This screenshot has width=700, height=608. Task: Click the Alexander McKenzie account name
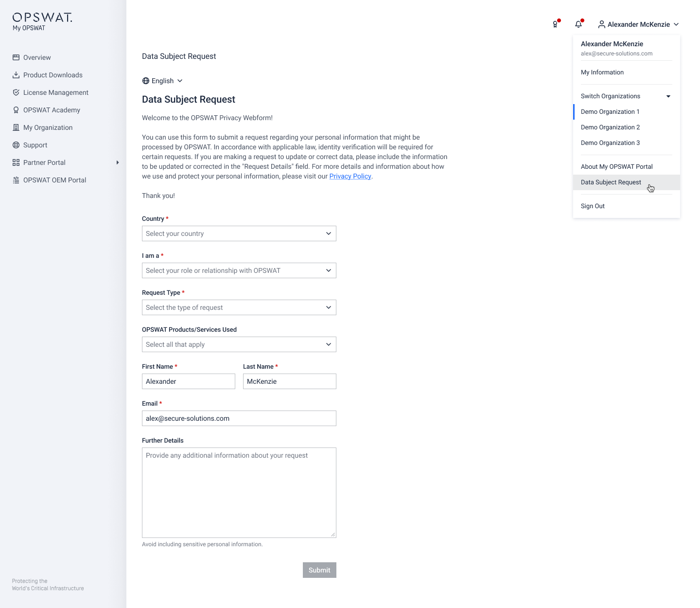pyautogui.click(x=639, y=24)
